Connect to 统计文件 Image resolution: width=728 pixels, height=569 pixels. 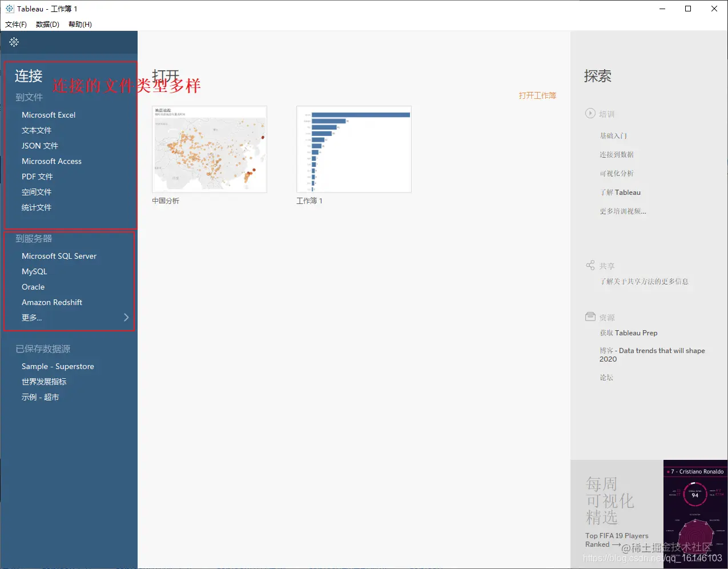[x=37, y=207]
